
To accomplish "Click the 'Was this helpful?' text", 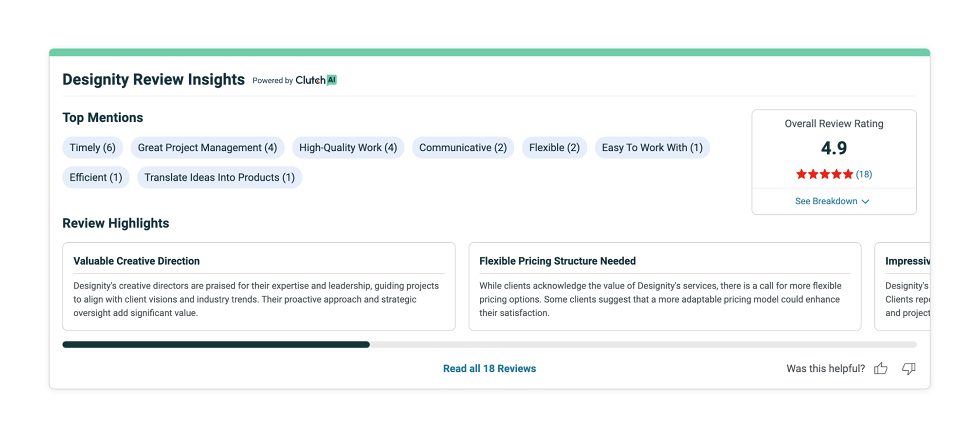I will (x=826, y=368).
